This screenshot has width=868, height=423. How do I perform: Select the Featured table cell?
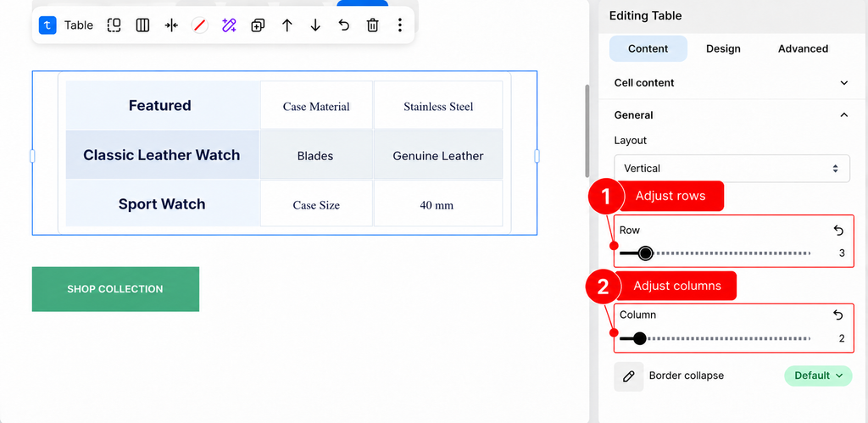click(x=162, y=105)
